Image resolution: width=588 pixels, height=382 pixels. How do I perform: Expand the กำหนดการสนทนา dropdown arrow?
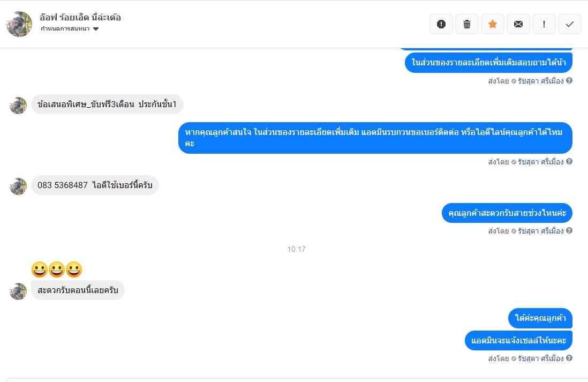click(96, 29)
